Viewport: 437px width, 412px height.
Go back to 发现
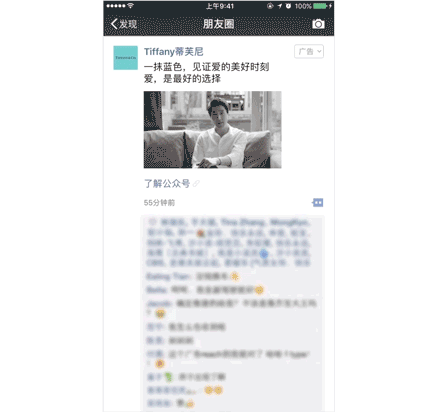click(x=124, y=24)
